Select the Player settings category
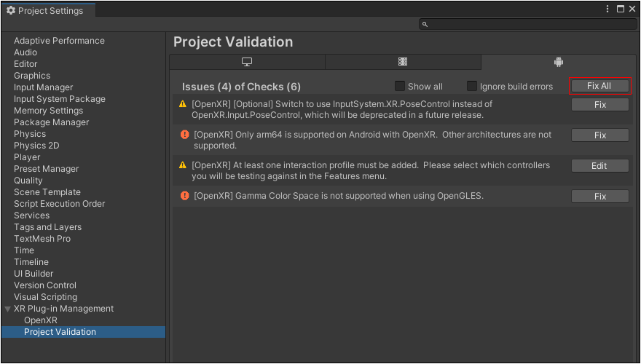Image resolution: width=641 pixels, height=364 pixels. (27, 157)
